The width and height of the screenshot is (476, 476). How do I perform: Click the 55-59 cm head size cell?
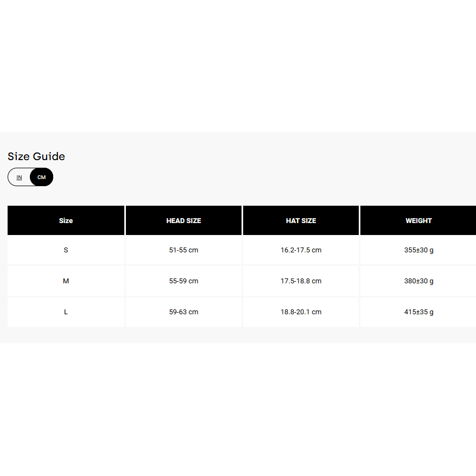pos(183,281)
